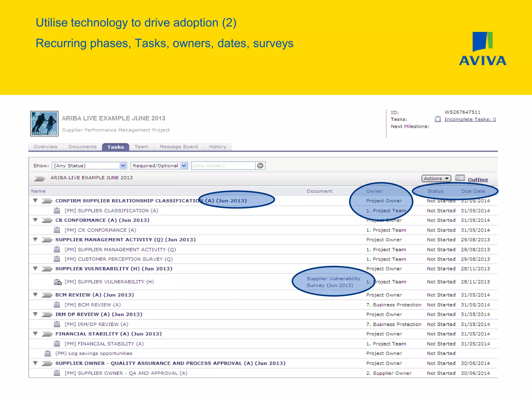The height and width of the screenshot is (399, 532).
Task: Collapse the CONFIRM SUPPLIER RELATIONSHIP CLASSIFICATION phase triangle
Action: click(35, 200)
